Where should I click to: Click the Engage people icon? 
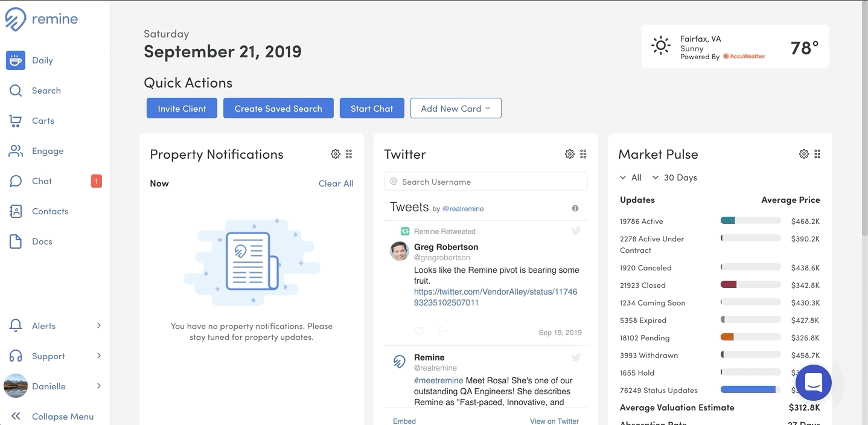click(x=16, y=151)
